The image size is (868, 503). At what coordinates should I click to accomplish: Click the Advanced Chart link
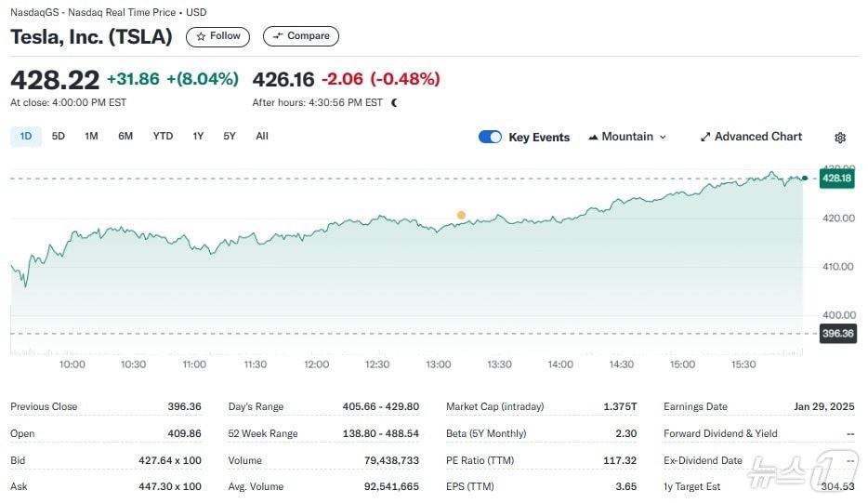coord(757,137)
